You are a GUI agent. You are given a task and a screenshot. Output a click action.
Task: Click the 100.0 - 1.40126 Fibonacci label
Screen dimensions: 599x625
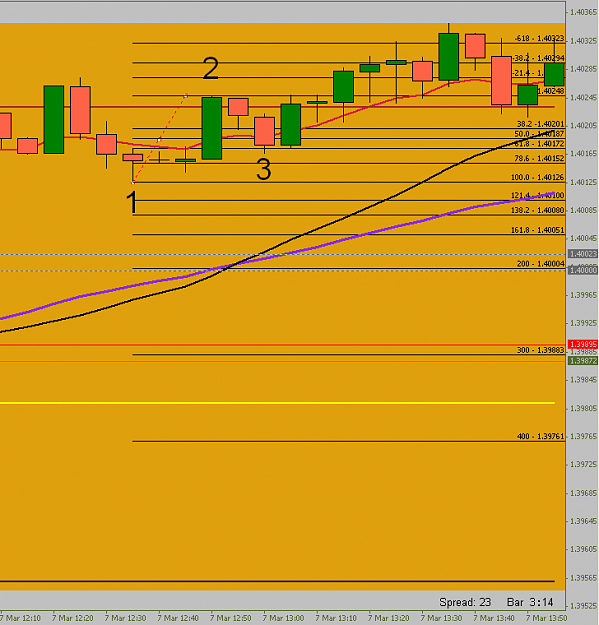coord(537,177)
